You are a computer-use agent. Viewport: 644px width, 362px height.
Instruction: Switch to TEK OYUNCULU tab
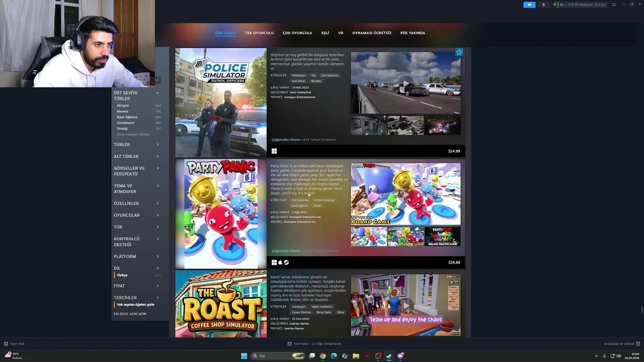pyautogui.click(x=259, y=33)
